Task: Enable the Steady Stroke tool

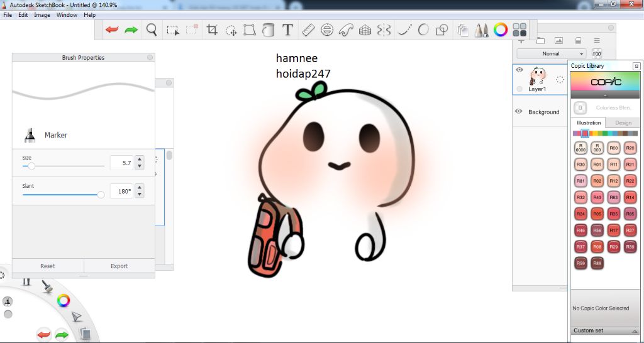Action: coord(404,30)
